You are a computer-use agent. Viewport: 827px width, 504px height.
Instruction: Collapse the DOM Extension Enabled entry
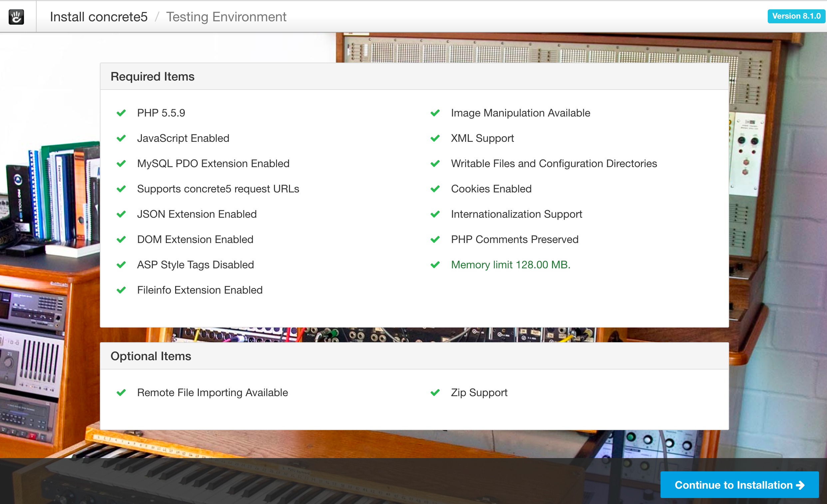(x=195, y=239)
